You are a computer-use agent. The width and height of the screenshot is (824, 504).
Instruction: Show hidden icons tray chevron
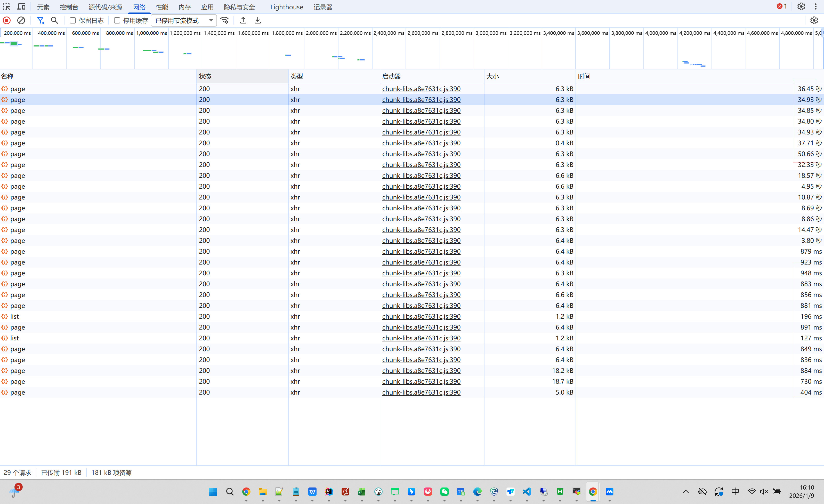pyautogui.click(x=685, y=491)
